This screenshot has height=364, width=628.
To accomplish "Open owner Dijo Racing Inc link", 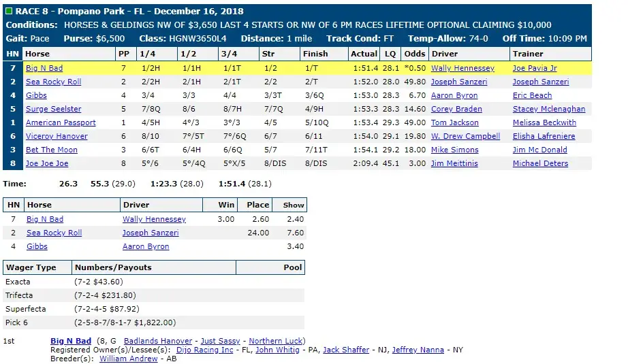I will pos(204,350).
